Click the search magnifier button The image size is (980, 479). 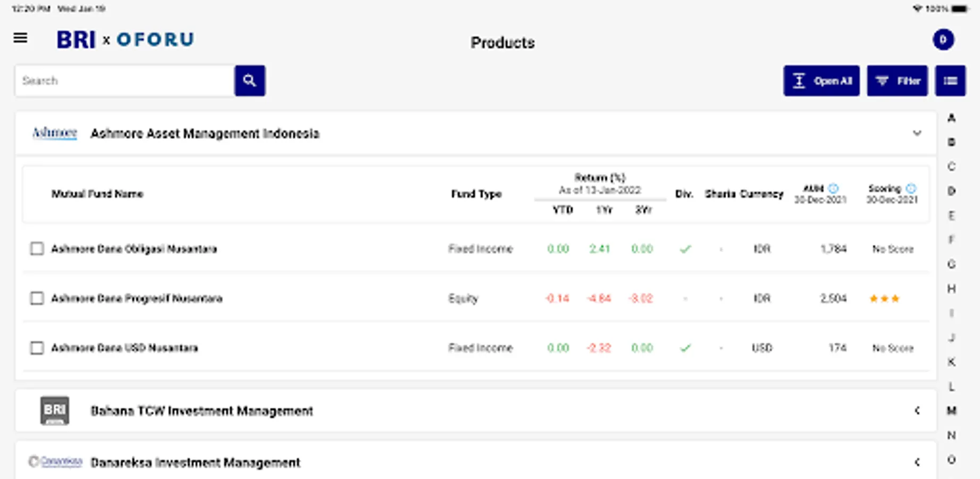[x=249, y=81]
